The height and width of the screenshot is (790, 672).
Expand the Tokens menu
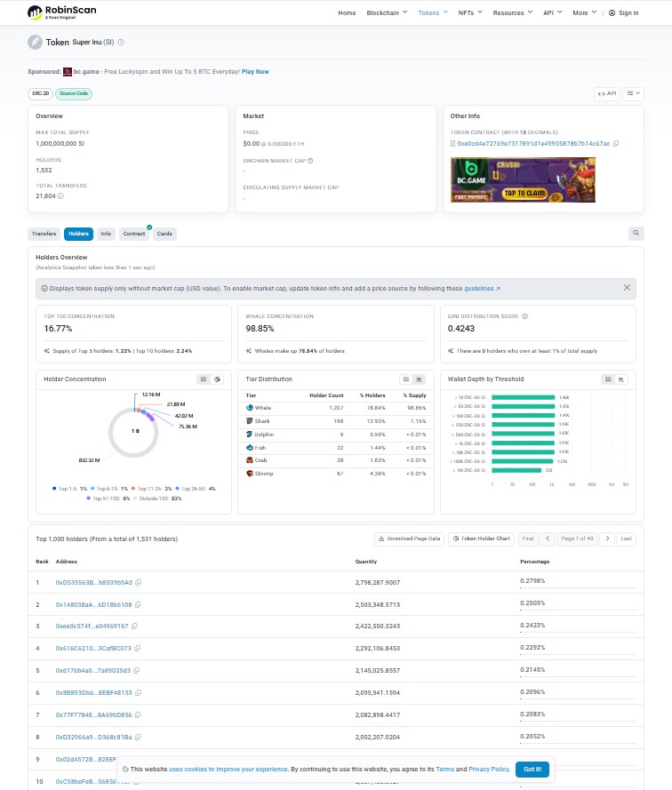(x=433, y=12)
